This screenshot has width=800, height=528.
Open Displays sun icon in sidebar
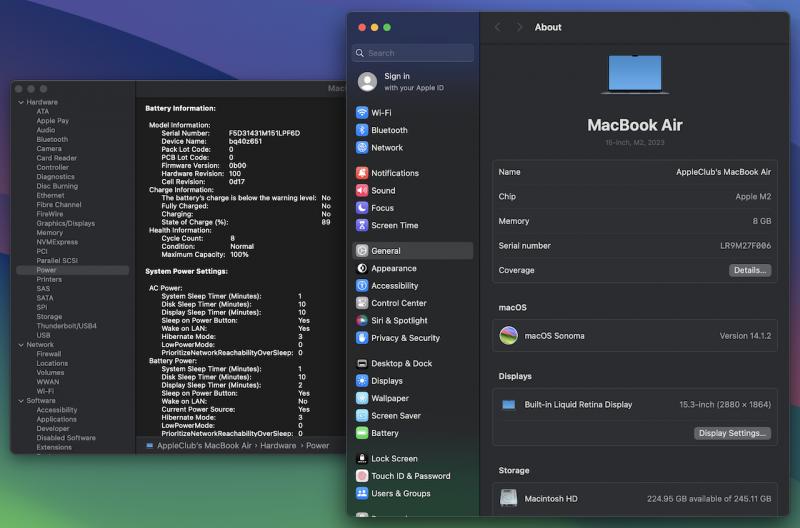[x=362, y=381]
